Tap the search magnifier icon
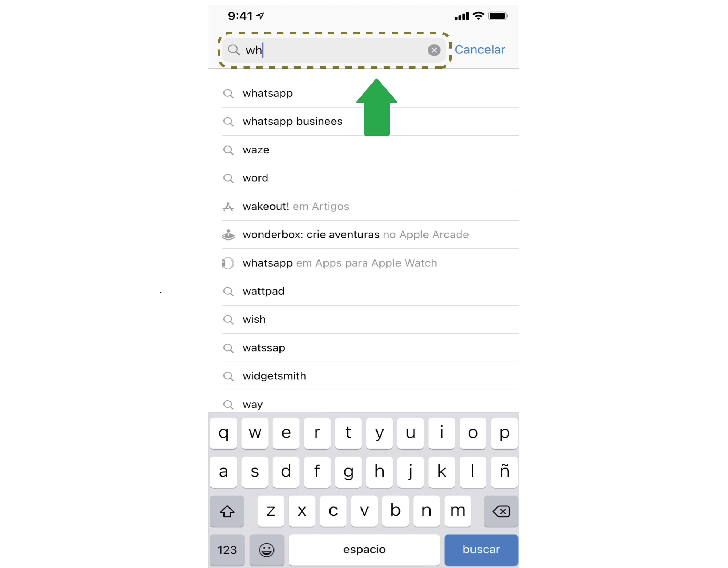 point(234,50)
